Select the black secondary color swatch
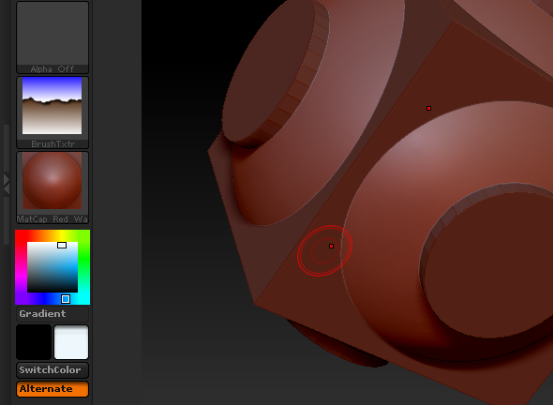This screenshot has width=554, height=406. (x=34, y=342)
